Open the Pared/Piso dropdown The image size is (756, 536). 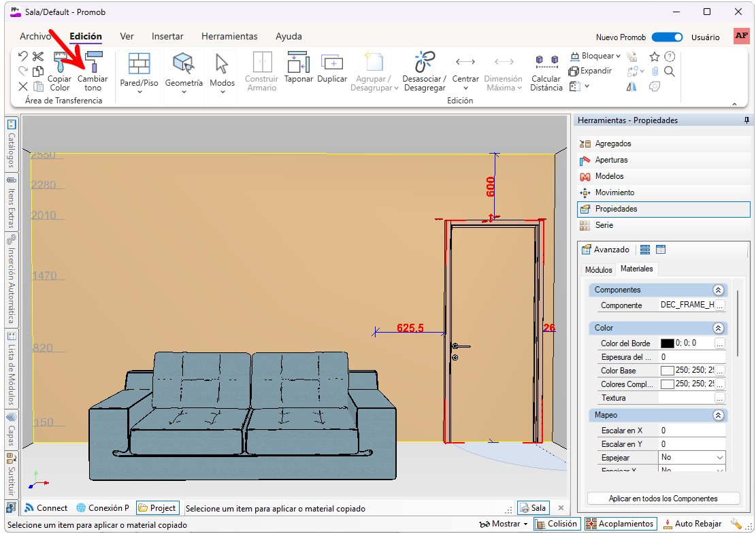(x=139, y=73)
